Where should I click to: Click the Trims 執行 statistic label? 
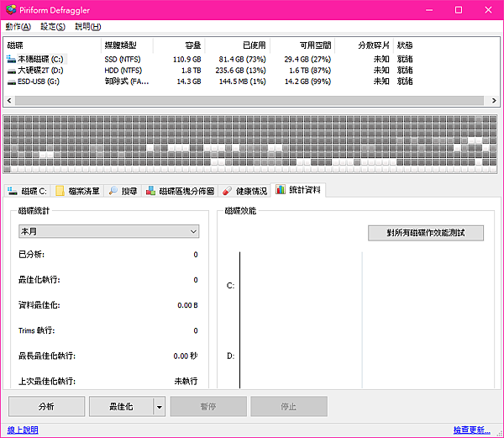(37, 330)
